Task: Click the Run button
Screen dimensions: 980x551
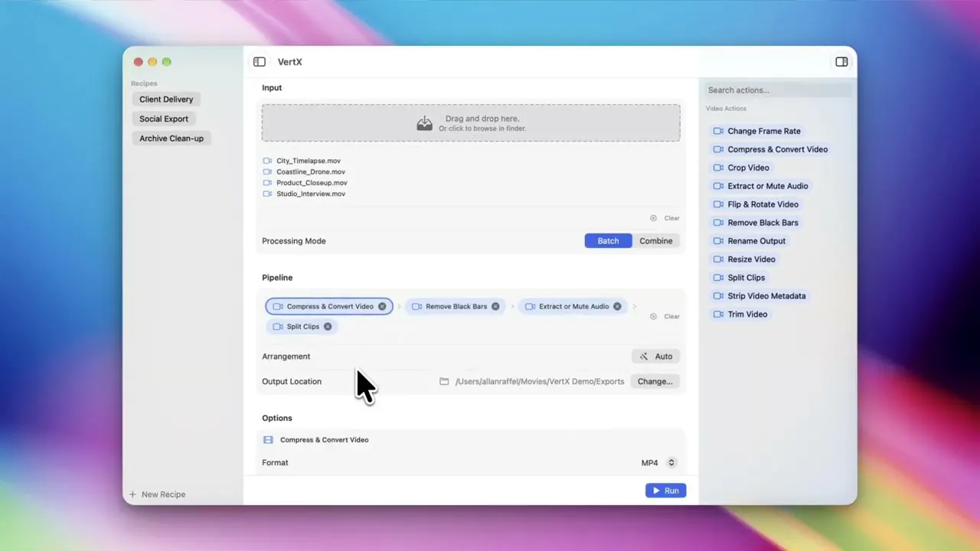Action: click(x=665, y=491)
